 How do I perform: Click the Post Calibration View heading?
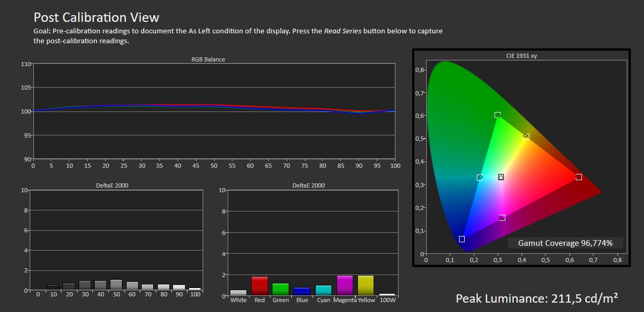[96, 18]
